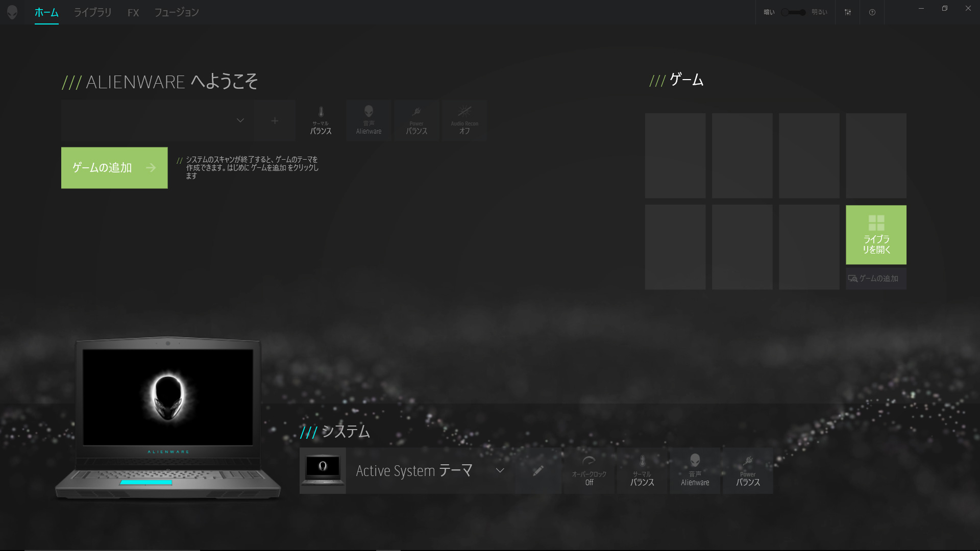Click system Power バランス tile
Screen dimensions: 980x551
[748, 470]
